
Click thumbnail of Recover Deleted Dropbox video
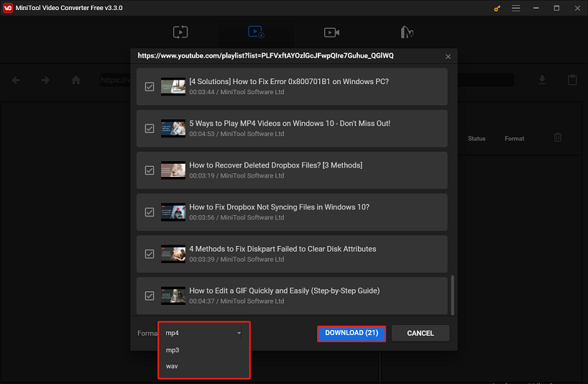[173, 170]
